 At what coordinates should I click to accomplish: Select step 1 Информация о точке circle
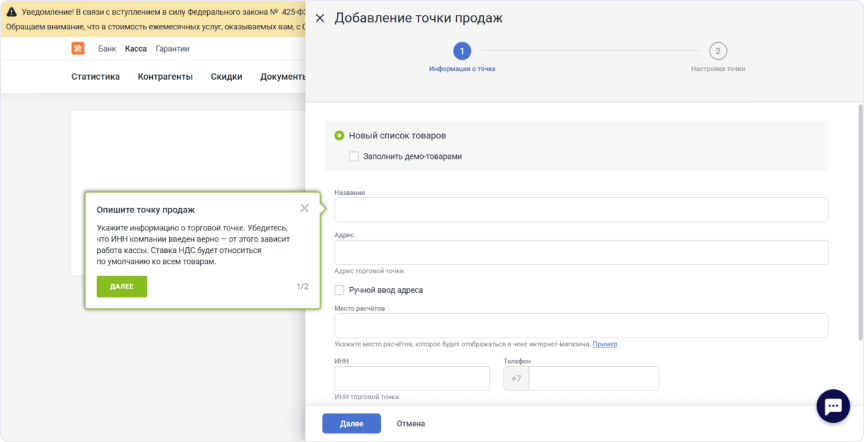coord(461,51)
